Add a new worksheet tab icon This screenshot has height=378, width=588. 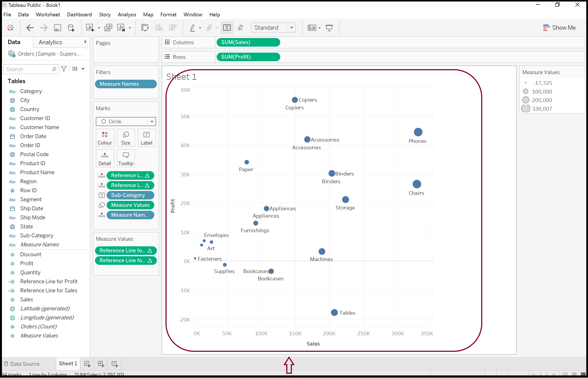point(87,364)
